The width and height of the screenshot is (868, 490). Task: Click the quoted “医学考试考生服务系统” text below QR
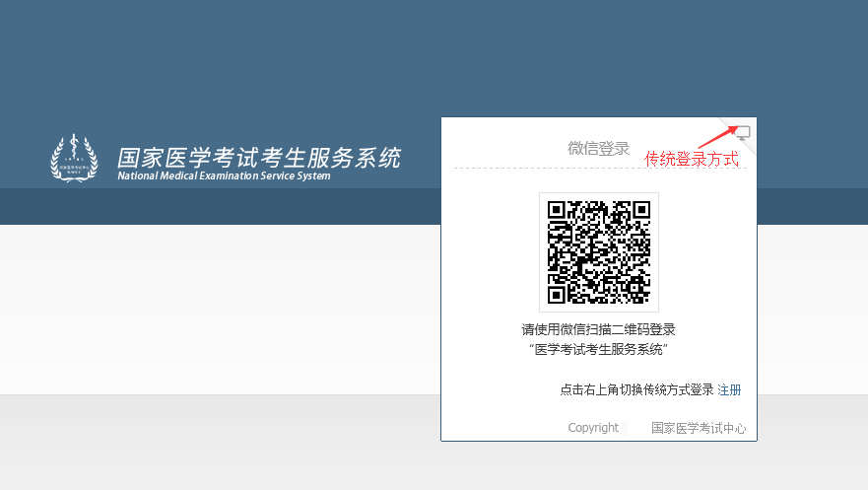pyautogui.click(x=598, y=349)
